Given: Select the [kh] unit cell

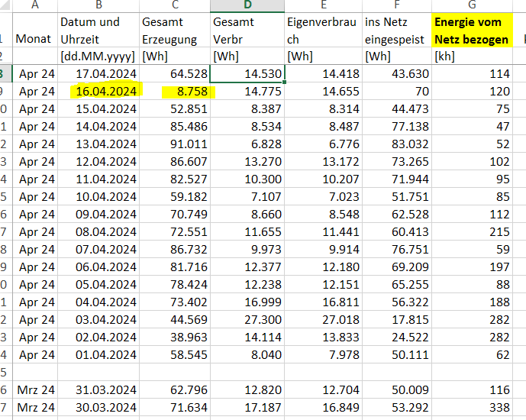Looking at the screenshot, I should pos(472,56).
